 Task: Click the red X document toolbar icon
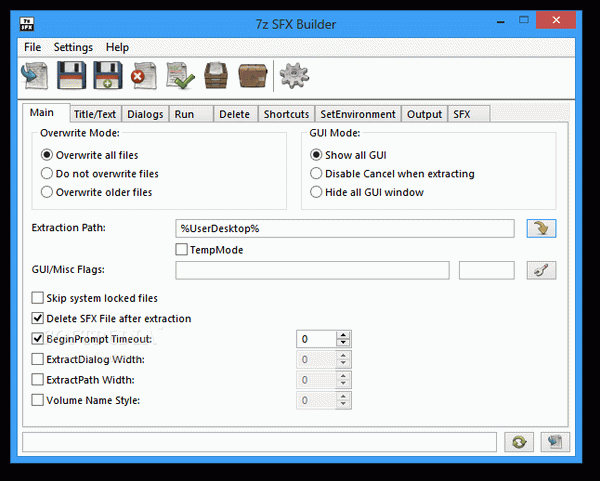tap(144, 75)
